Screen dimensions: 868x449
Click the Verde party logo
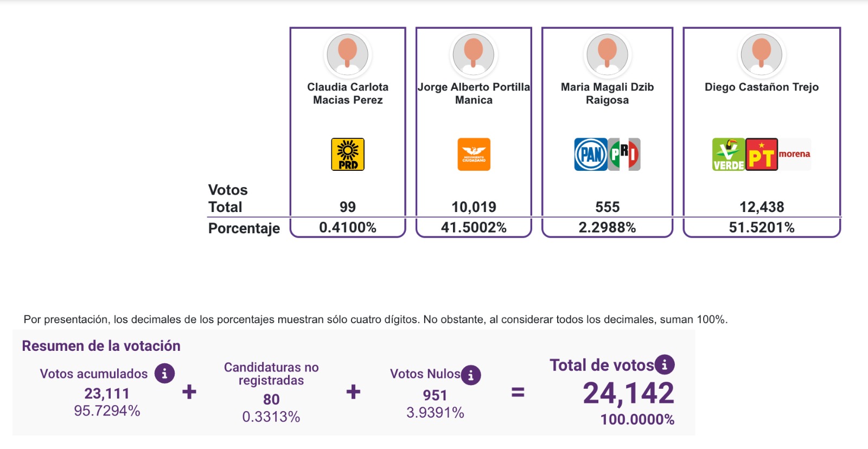click(x=729, y=155)
